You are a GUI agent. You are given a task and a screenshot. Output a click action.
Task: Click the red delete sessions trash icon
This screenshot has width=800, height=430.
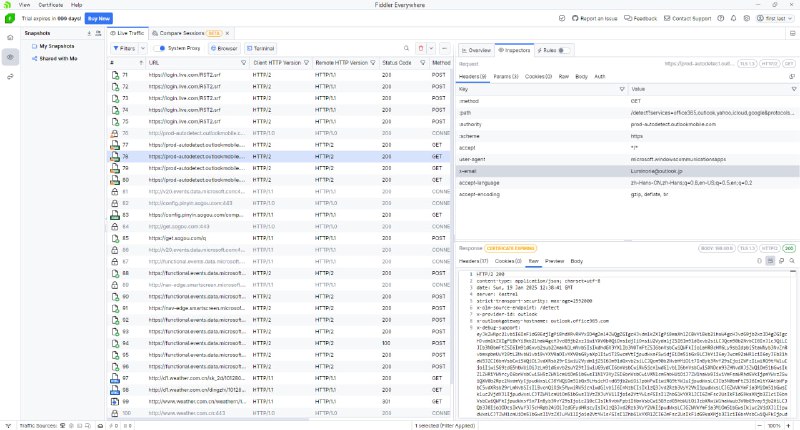pyautogui.click(x=421, y=47)
